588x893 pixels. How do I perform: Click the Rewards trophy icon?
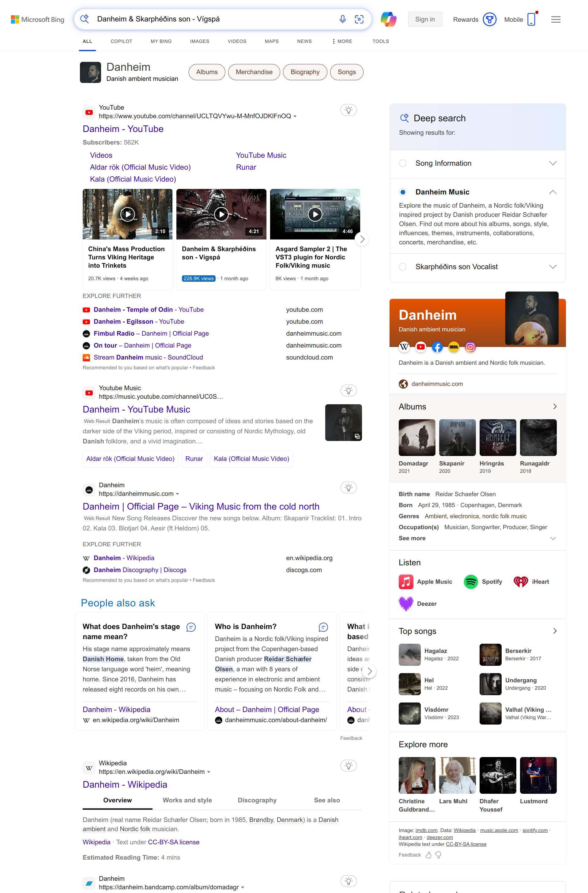click(489, 19)
